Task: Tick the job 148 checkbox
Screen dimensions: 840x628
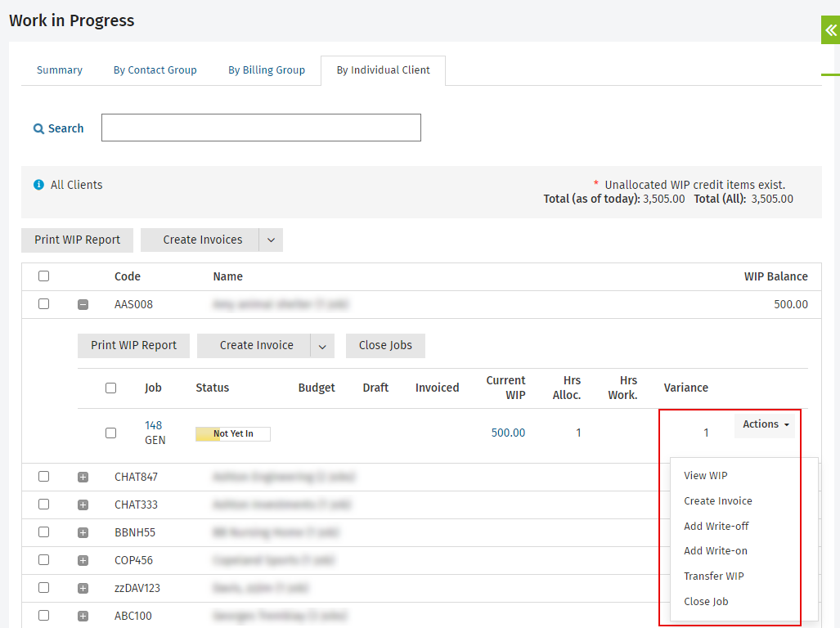Action: pos(111,433)
